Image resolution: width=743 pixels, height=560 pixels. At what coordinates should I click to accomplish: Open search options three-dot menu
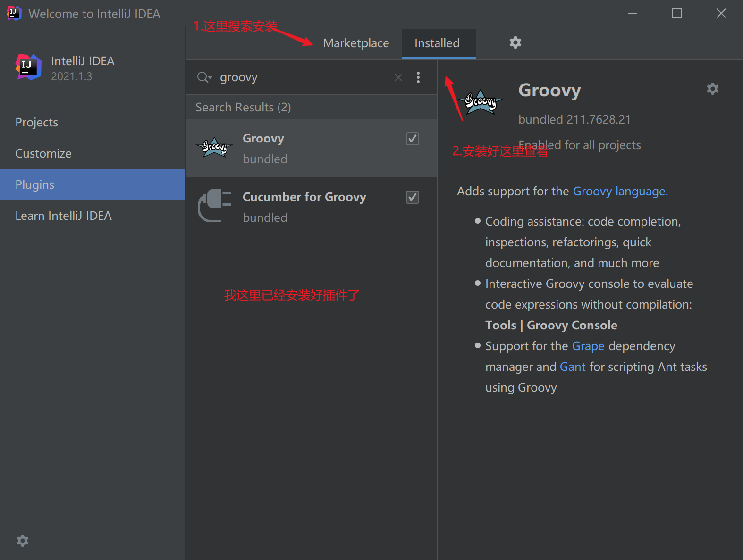click(x=418, y=77)
